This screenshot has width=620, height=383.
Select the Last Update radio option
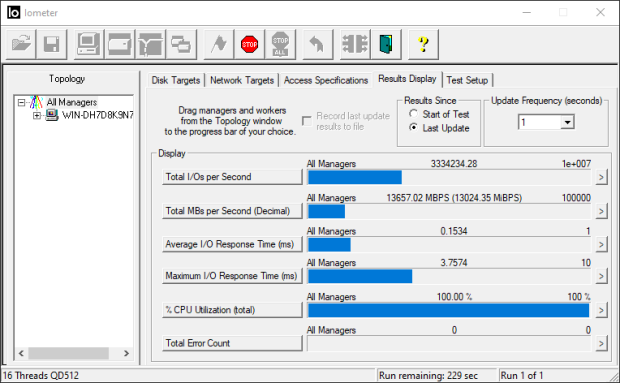point(413,127)
